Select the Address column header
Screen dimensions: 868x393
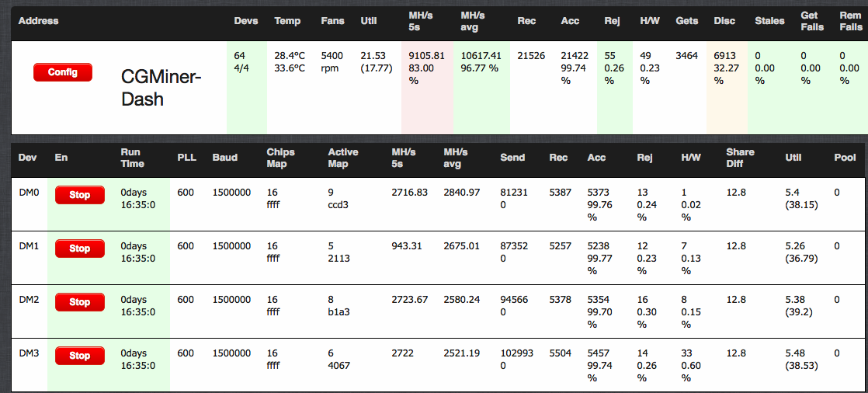[x=38, y=21]
